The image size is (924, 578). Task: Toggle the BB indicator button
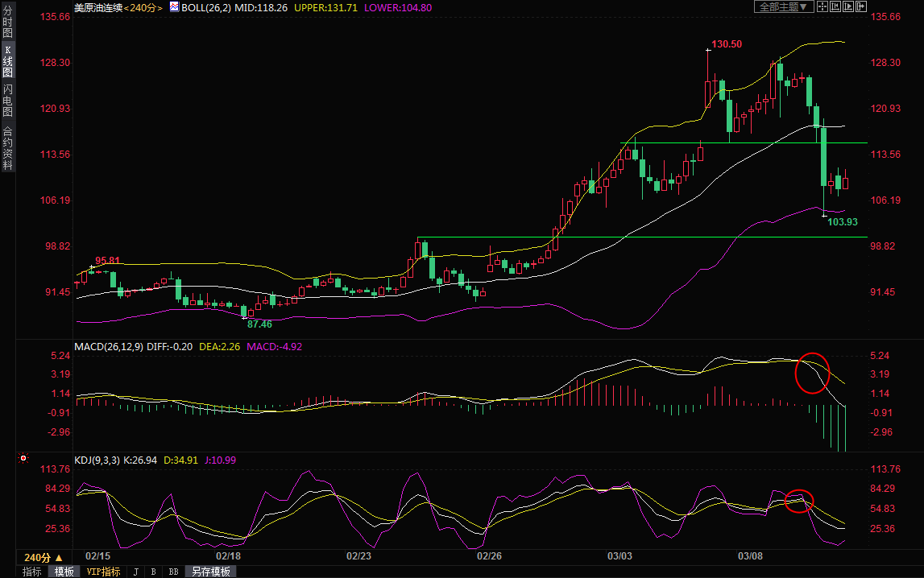tap(172, 572)
